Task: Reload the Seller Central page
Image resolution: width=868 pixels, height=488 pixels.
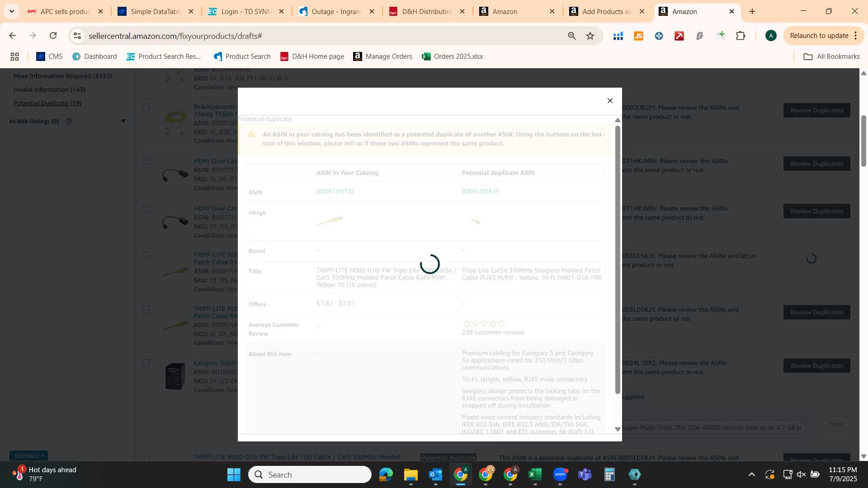Action: (x=53, y=36)
